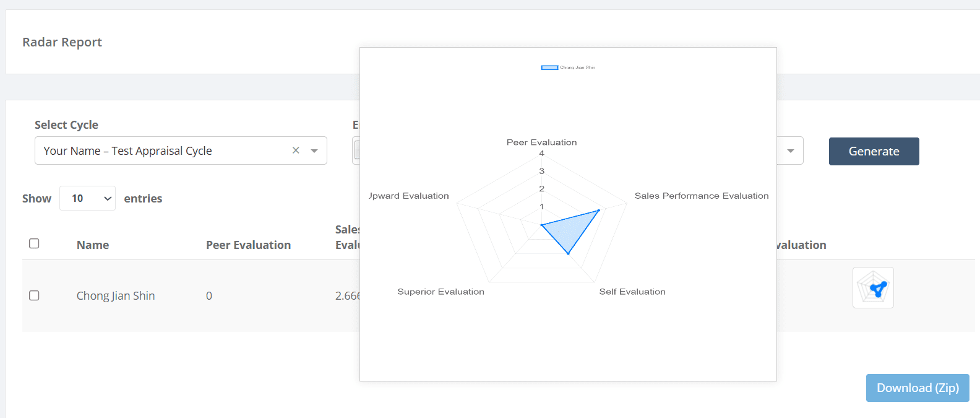Click the Radar Report page title
Screen dimensions: 980x418
(62, 42)
